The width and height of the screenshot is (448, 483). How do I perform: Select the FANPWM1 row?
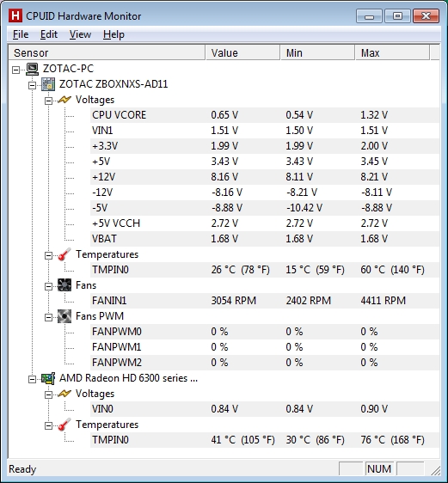[x=265, y=347]
